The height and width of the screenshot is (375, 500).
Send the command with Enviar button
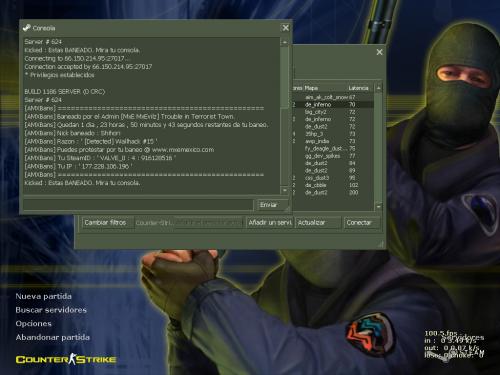click(269, 205)
